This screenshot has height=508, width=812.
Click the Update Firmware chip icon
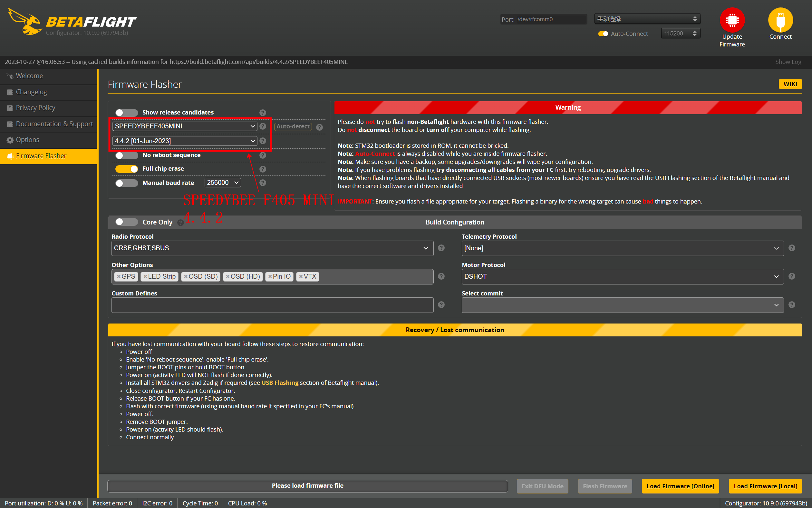tap(732, 20)
